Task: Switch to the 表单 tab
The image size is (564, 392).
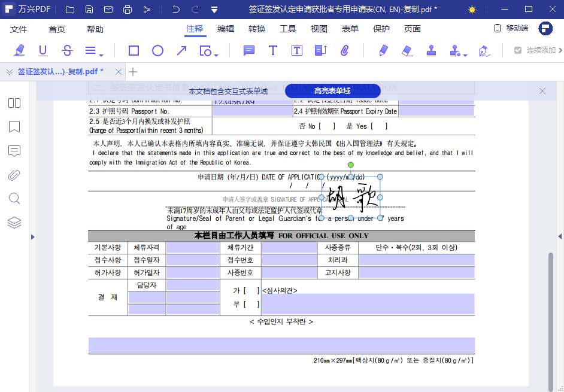Action: pyautogui.click(x=350, y=29)
